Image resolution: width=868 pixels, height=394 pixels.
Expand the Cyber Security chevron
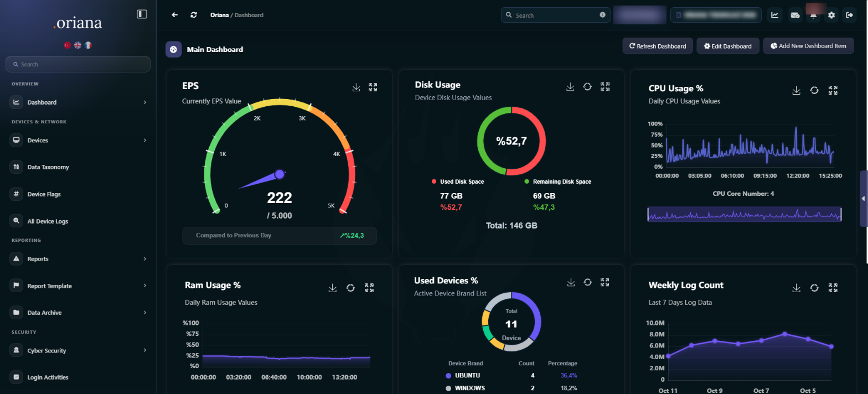[x=144, y=351]
